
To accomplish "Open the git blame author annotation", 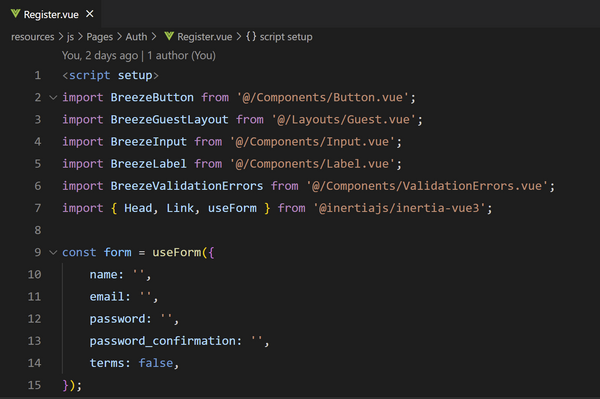I will tap(139, 55).
